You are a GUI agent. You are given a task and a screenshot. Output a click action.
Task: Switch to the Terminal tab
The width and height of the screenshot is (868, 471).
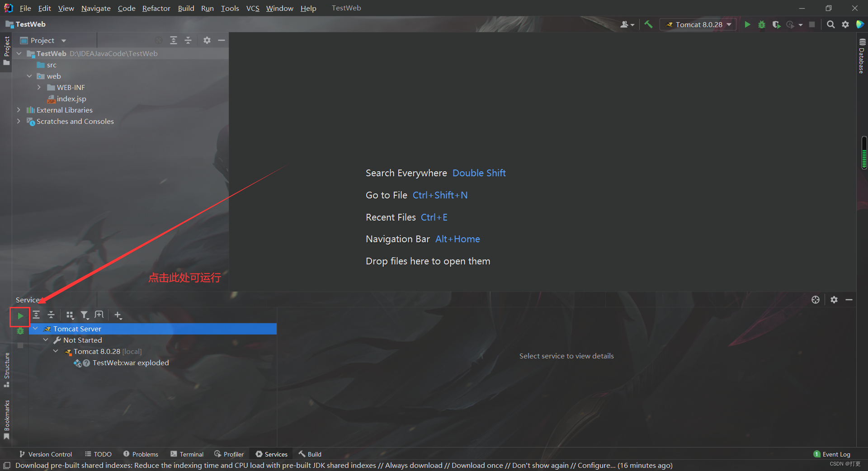pyautogui.click(x=187, y=454)
